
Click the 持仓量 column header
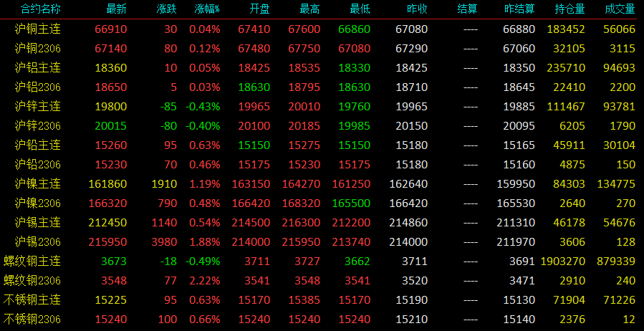[x=569, y=9]
